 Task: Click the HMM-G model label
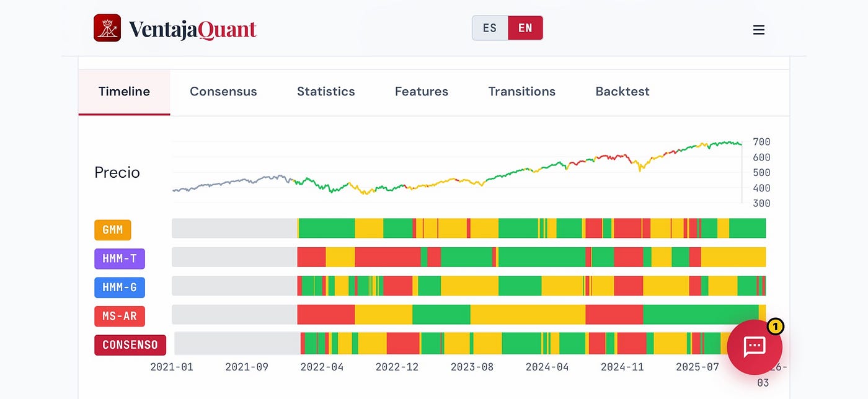[120, 287]
